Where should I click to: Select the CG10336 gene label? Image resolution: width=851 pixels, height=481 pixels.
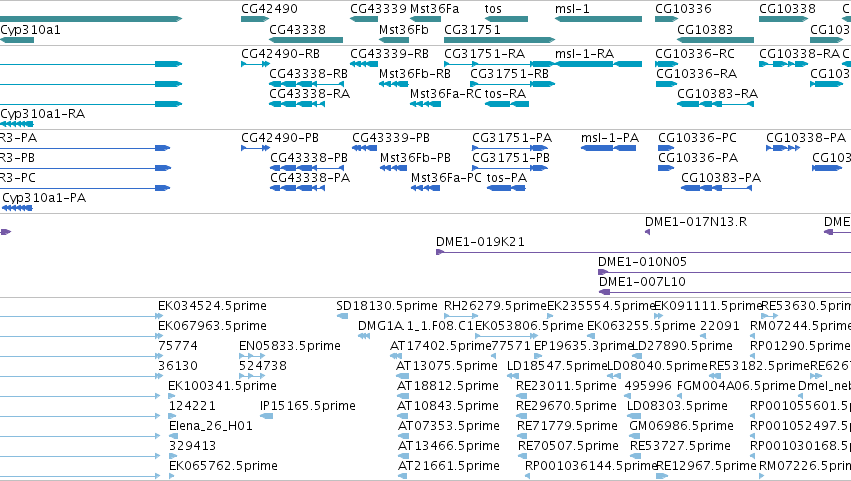coord(683,9)
